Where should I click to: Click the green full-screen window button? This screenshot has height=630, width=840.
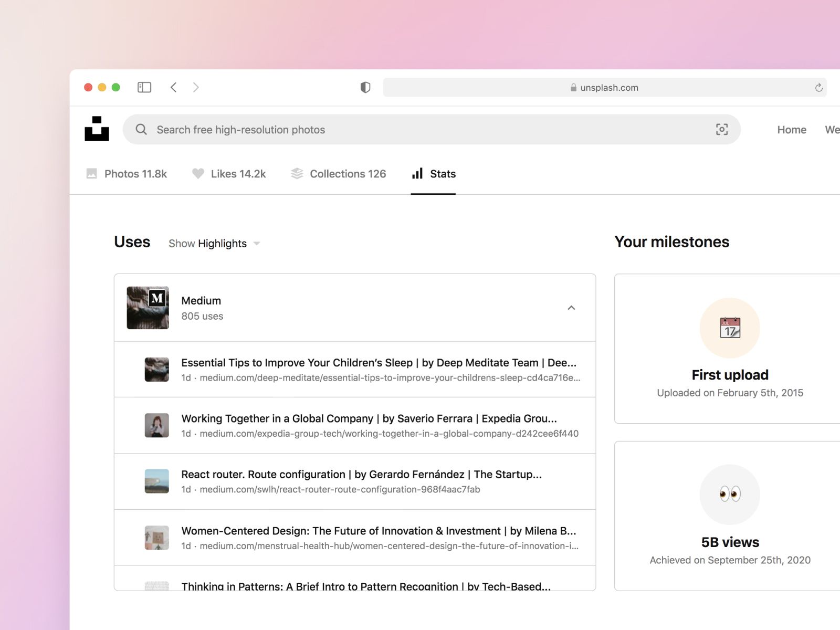pyautogui.click(x=116, y=87)
